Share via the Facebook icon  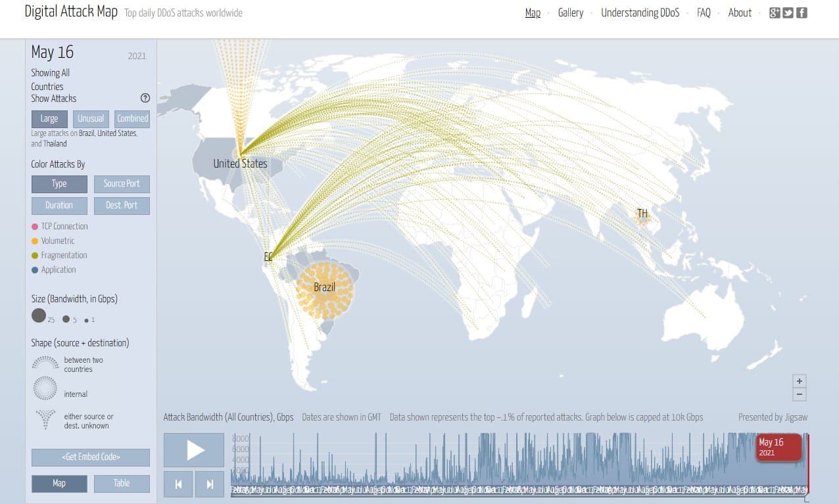coord(802,13)
